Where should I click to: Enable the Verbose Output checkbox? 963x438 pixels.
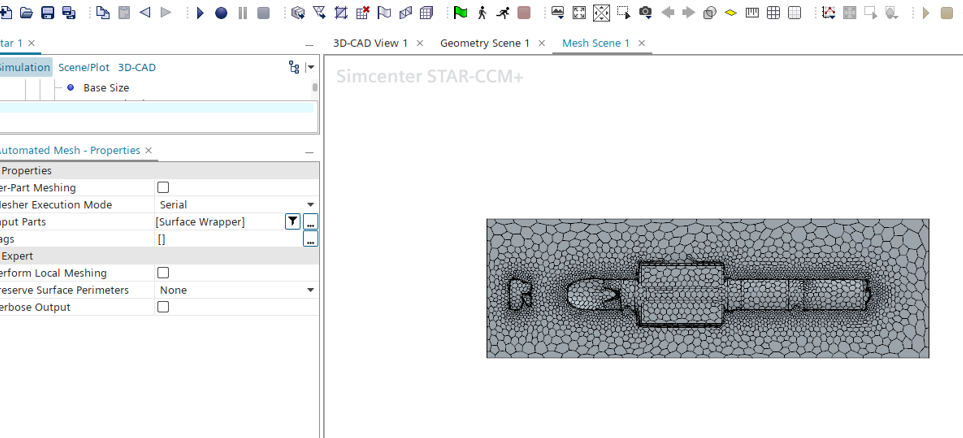[x=163, y=307]
